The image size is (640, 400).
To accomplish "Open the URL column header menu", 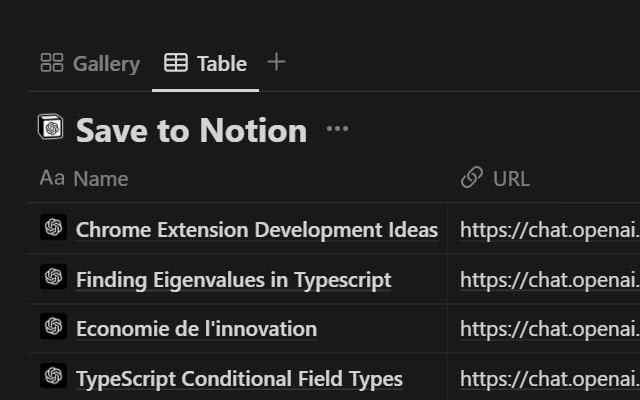I will [x=511, y=179].
